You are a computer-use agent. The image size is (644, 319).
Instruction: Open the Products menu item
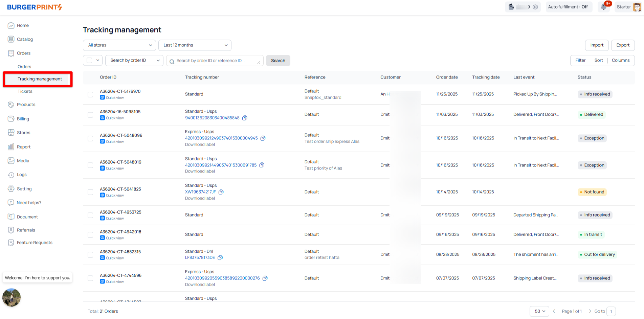[x=26, y=105]
